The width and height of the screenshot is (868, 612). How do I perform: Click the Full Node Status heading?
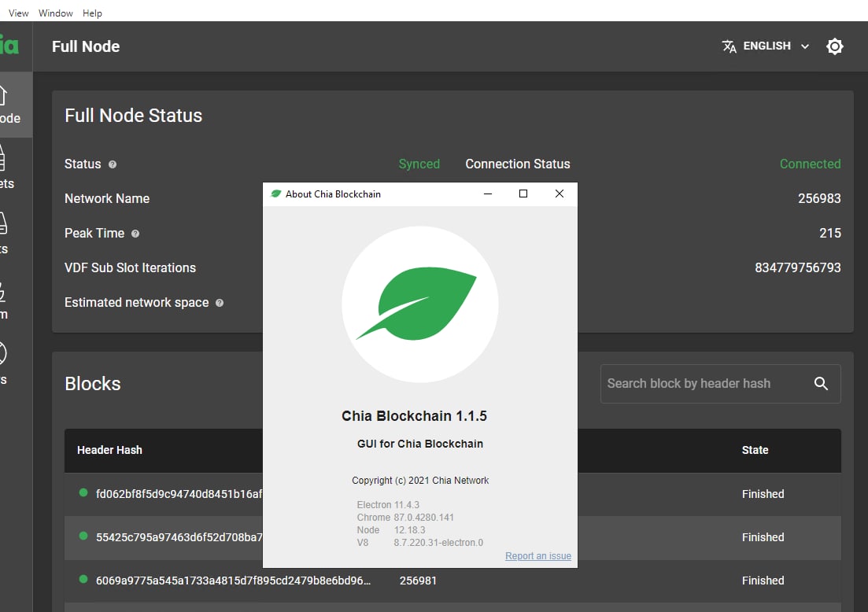tap(134, 115)
